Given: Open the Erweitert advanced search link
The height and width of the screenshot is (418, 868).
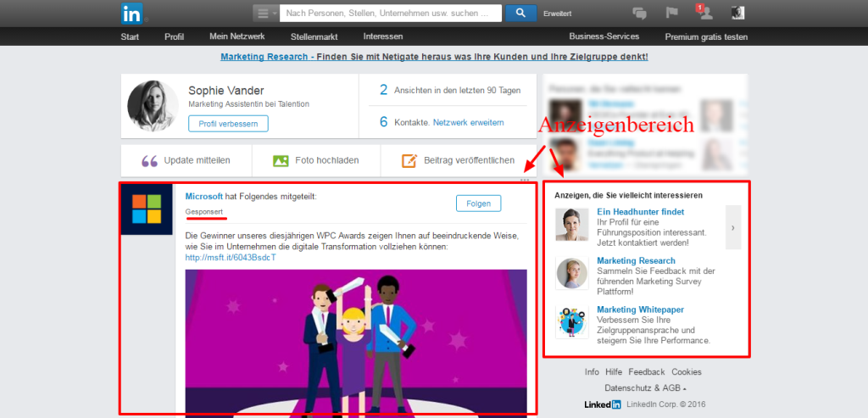Looking at the screenshot, I should (558, 14).
